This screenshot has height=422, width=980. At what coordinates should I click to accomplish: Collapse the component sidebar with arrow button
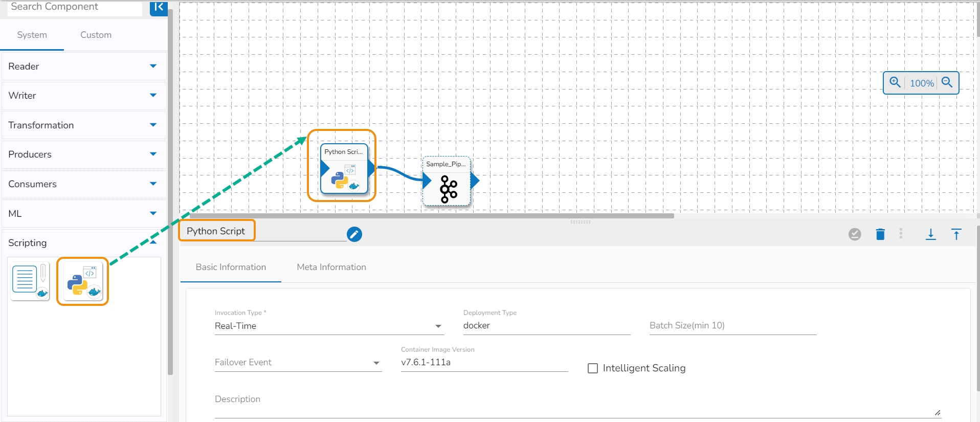click(x=159, y=8)
